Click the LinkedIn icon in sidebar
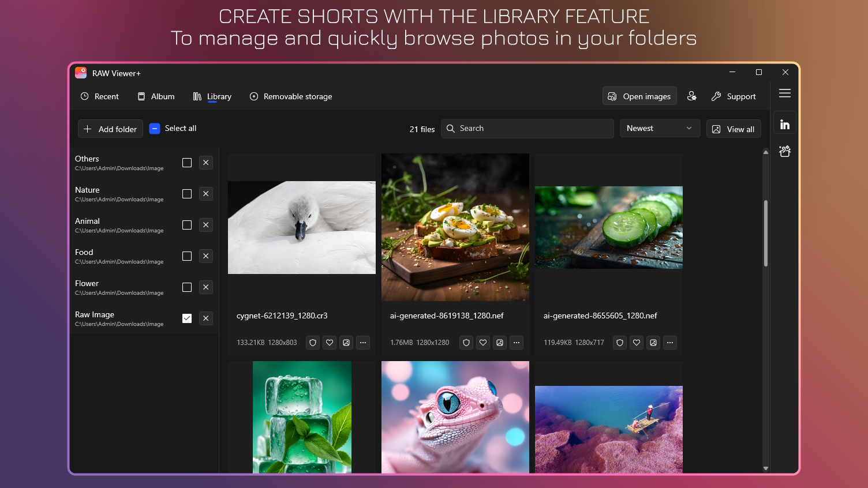Image resolution: width=868 pixels, height=488 pixels. [785, 124]
